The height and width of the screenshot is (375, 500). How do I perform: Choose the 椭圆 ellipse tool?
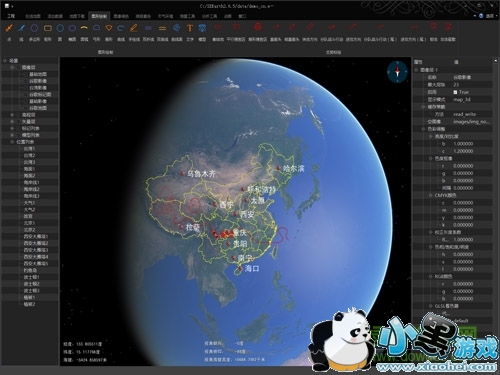pos(72,32)
